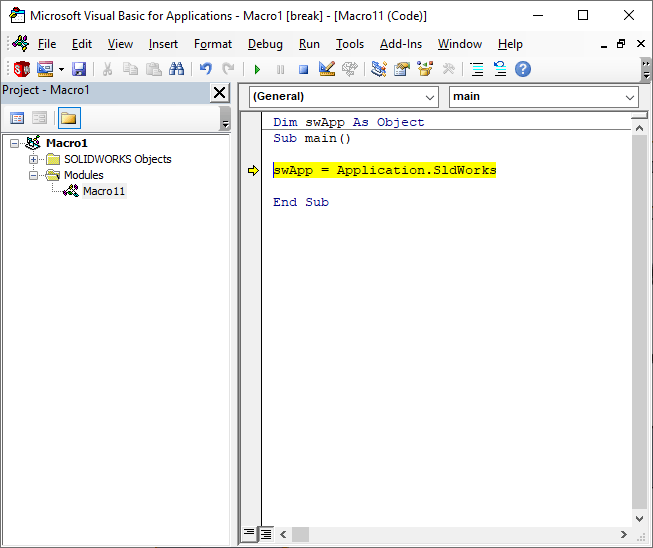Screen dimensions: 653x548
Task: Open the Insert UserForm dropdown arrow
Action: (61, 69)
